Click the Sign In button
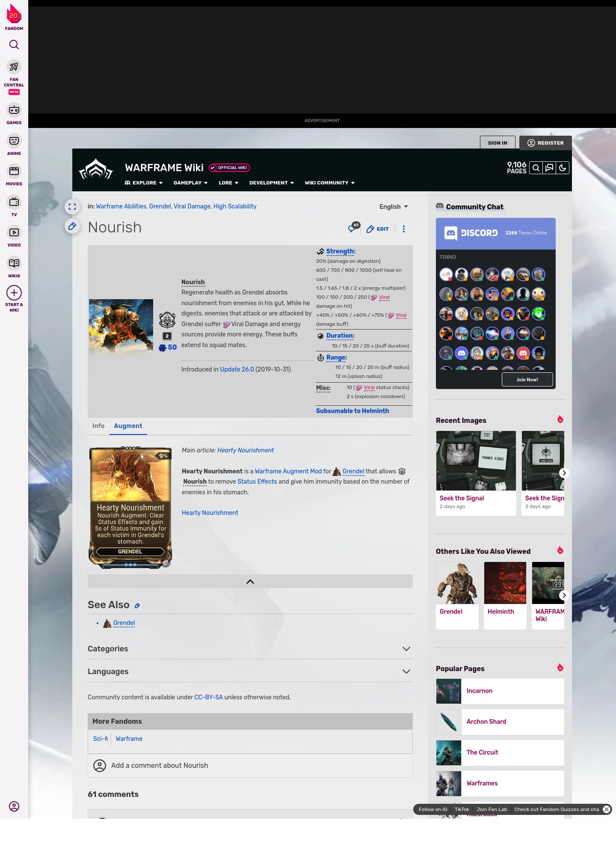Image resolution: width=616 pixels, height=856 pixels. coord(498,143)
